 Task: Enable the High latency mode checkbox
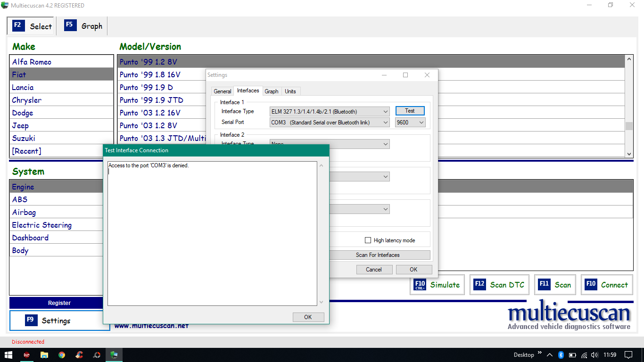tap(368, 240)
